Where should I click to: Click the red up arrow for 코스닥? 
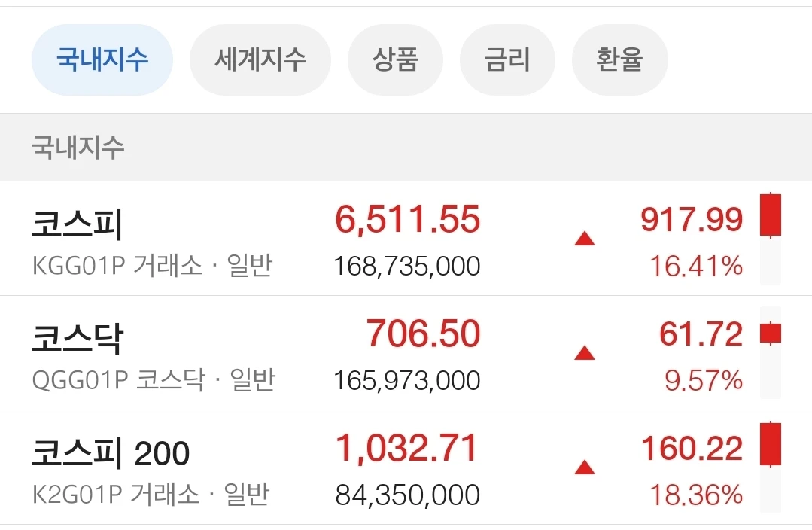585,353
